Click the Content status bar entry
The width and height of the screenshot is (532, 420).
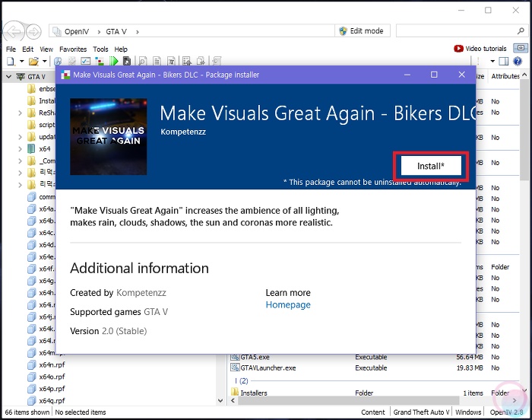click(372, 412)
